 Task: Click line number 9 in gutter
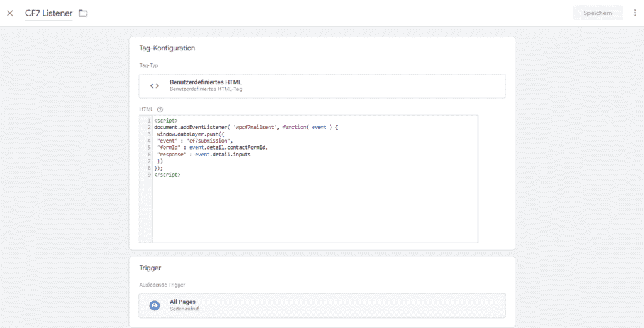150,175
